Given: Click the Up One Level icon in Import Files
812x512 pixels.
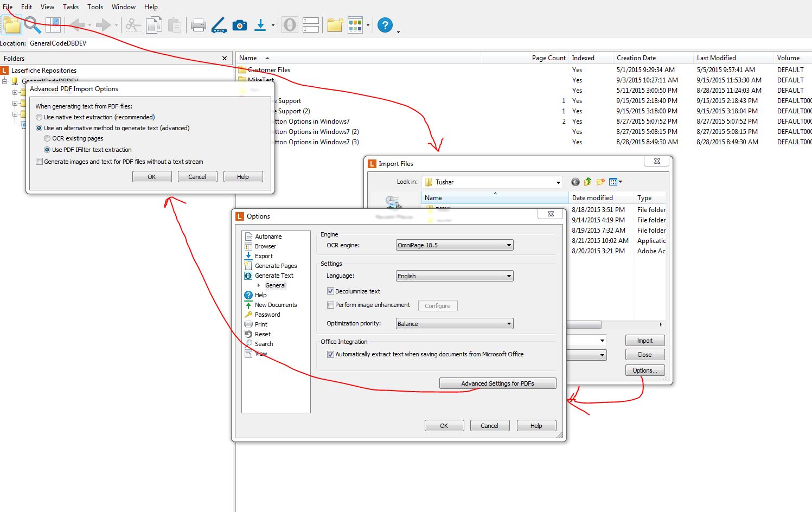Looking at the screenshot, I should (587, 182).
